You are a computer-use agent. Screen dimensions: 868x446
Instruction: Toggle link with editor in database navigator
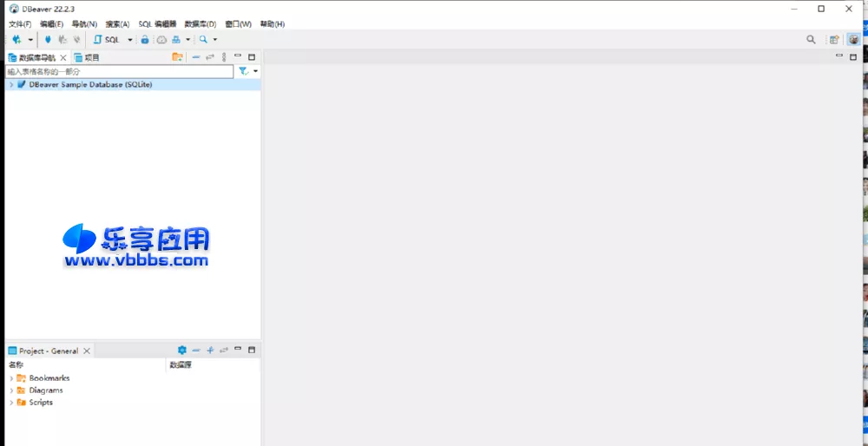pos(209,57)
